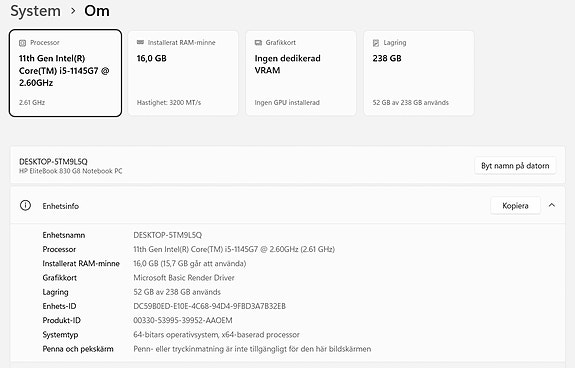Image resolution: width=575 pixels, height=368 pixels.
Task: Click the HP EliteBook 830 G8 Notebook PC text
Action: coord(71,171)
